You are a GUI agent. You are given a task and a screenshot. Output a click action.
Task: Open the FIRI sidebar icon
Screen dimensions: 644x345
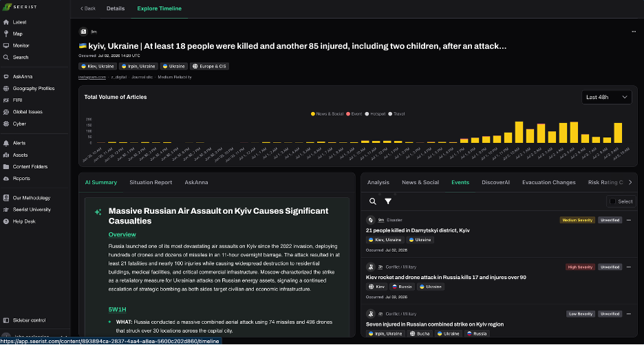pyautogui.click(x=6, y=100)
